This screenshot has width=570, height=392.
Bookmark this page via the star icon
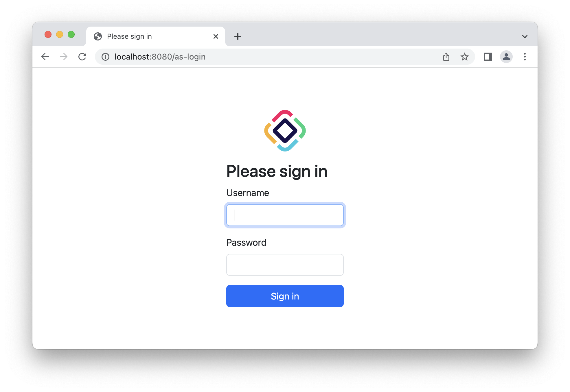tap(465, 57)
